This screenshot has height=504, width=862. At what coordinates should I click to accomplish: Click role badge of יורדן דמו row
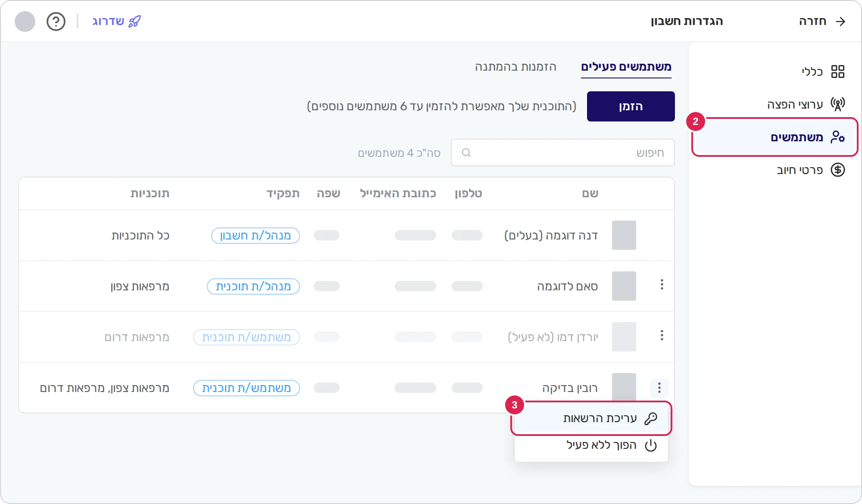(246, 337)
